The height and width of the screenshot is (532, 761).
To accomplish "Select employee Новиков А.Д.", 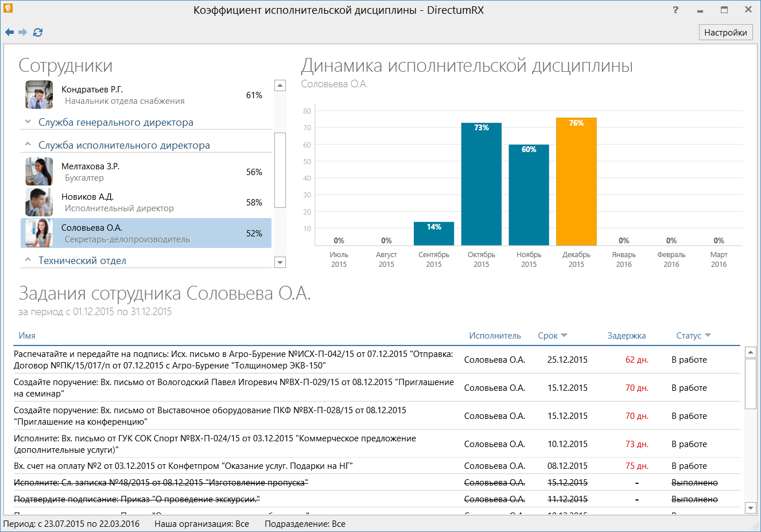I will (146, 203).
